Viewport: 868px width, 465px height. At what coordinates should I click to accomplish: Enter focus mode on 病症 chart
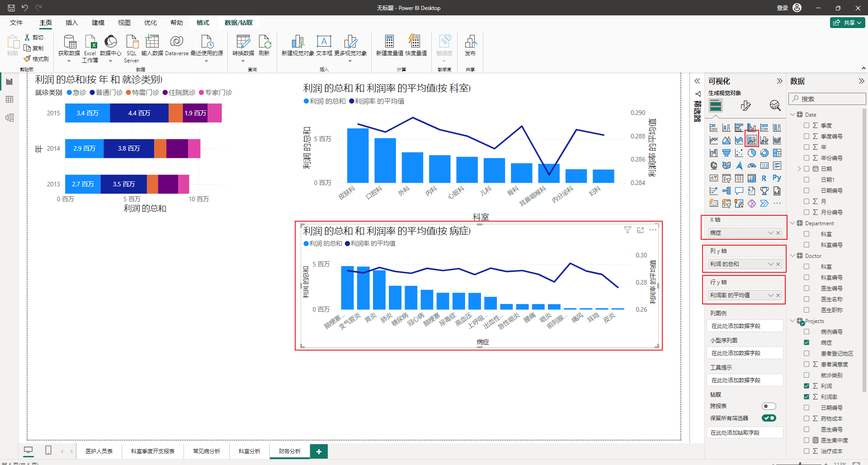tap(640, 230)
